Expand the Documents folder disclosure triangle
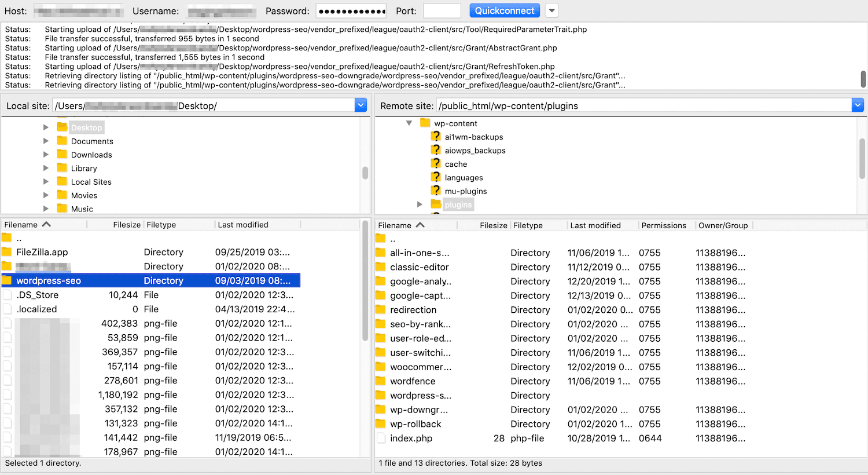Image resolution: width=868 pixels, height=475 pixels. [x=46, y=141]
